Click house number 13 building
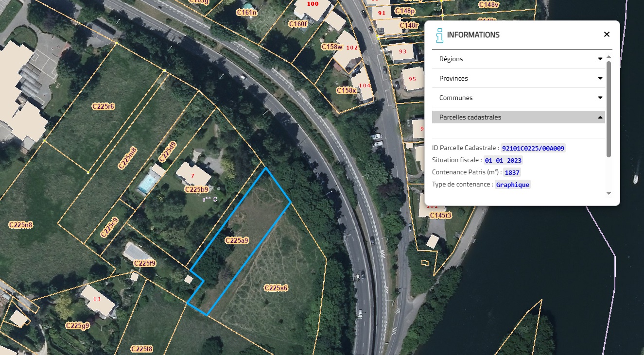The image size is (644, 355). 97,300
